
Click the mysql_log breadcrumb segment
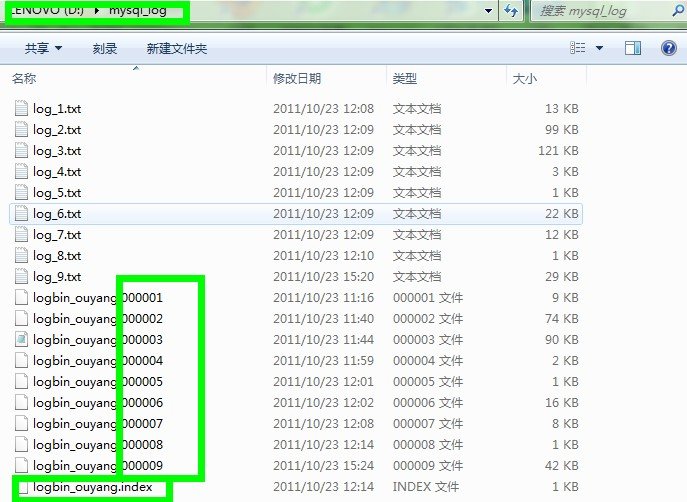pyautogui.click(x=138, y=11)
